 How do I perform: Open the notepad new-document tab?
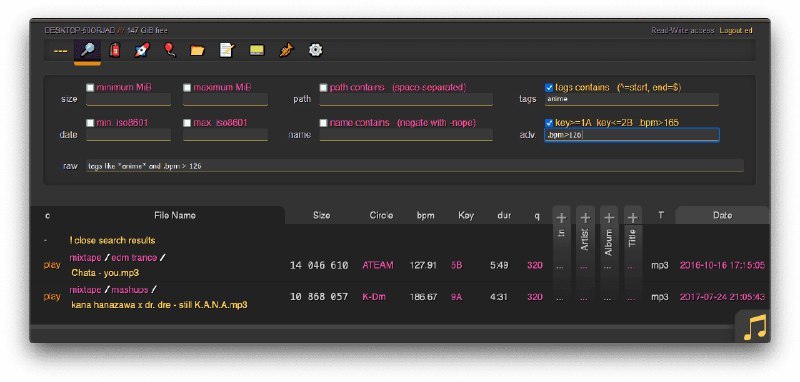227,50
